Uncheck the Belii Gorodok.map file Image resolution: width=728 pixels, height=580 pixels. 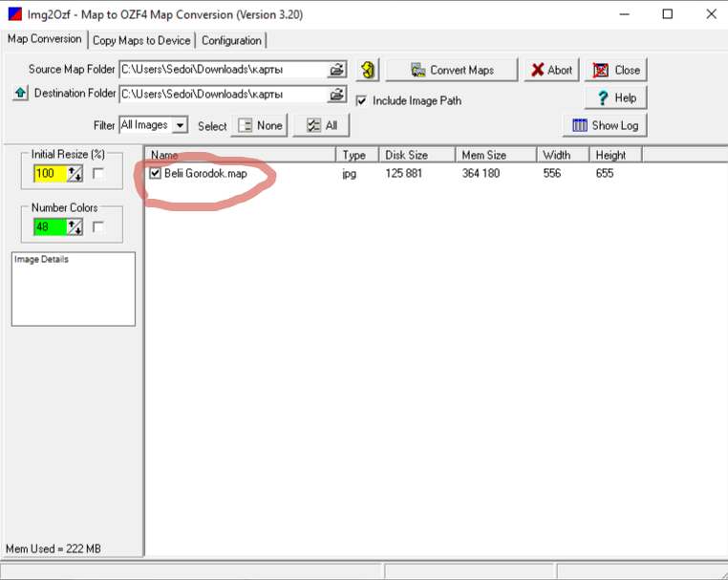(155, 174)
